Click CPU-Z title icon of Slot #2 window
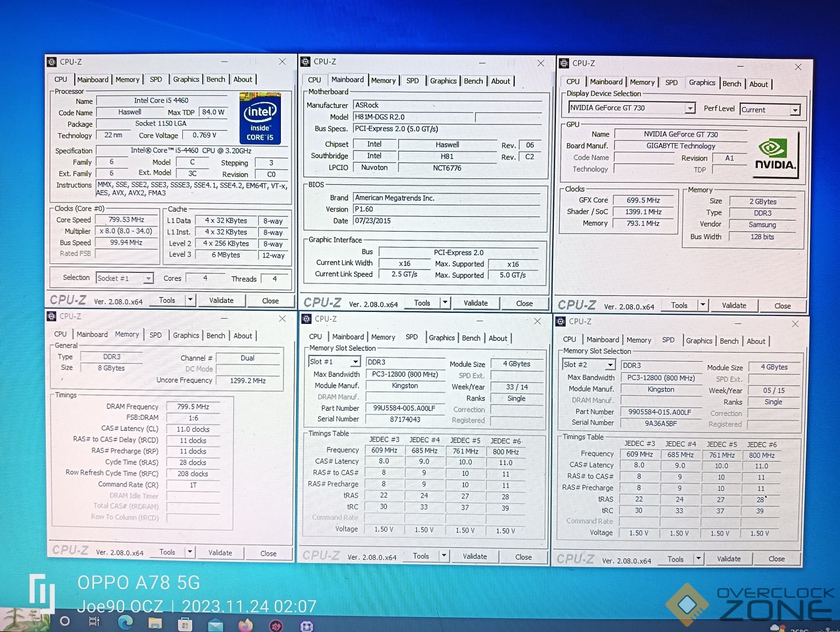 coord(561,321)
